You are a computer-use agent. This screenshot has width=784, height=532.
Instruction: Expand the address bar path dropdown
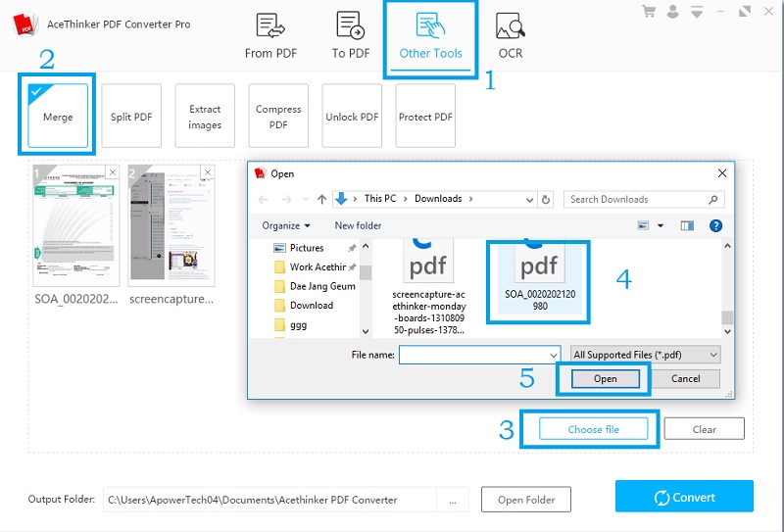point(529,200)
